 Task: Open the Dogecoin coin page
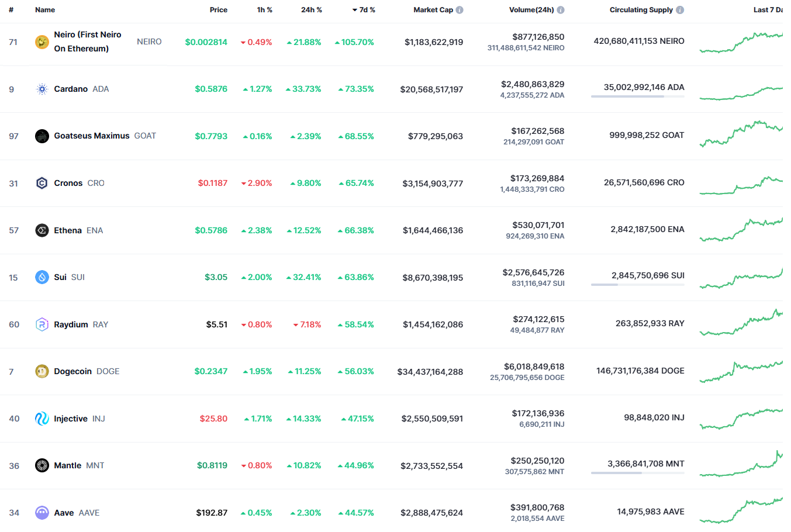[72, 371]
